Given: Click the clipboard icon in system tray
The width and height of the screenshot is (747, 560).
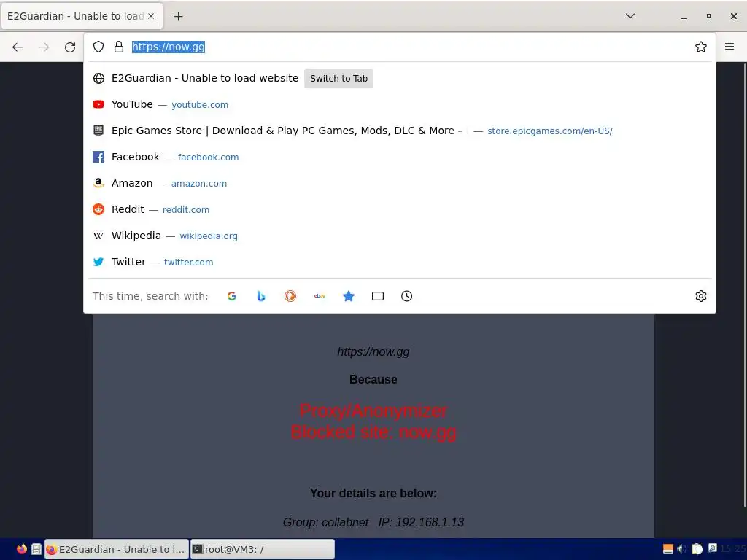Looking at the screenshot, I should pos(697,549).
